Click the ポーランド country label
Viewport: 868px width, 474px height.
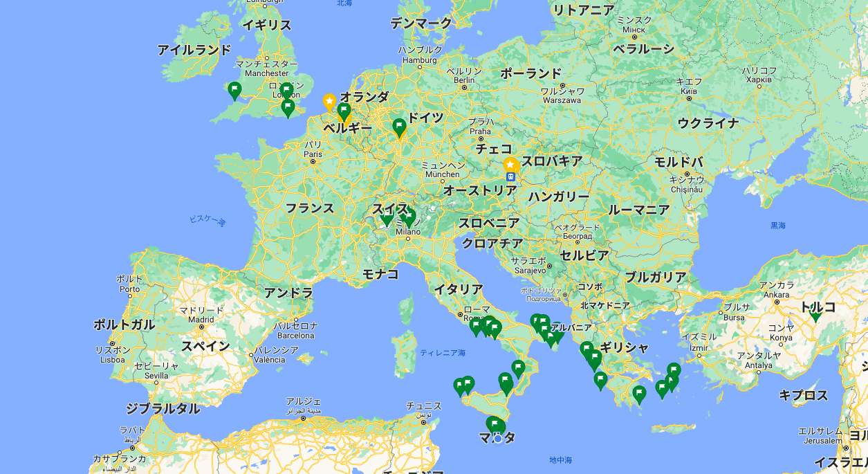pos(530,73)
